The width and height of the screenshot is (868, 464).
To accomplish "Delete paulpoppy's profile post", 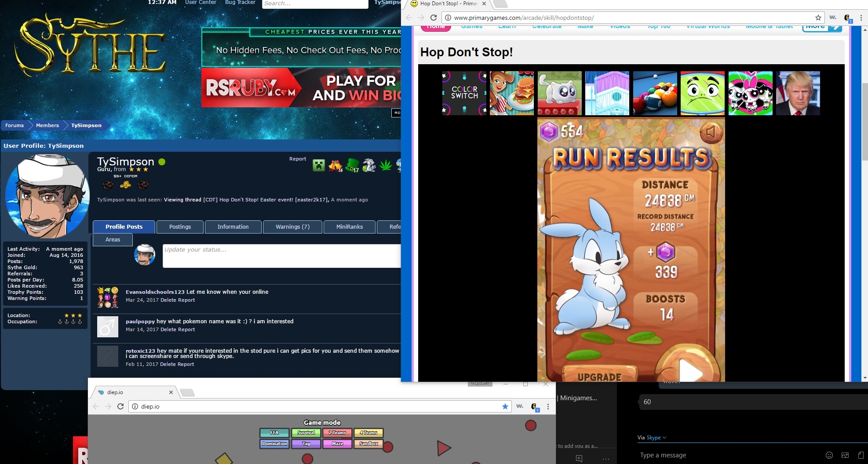I will (168, 329).
